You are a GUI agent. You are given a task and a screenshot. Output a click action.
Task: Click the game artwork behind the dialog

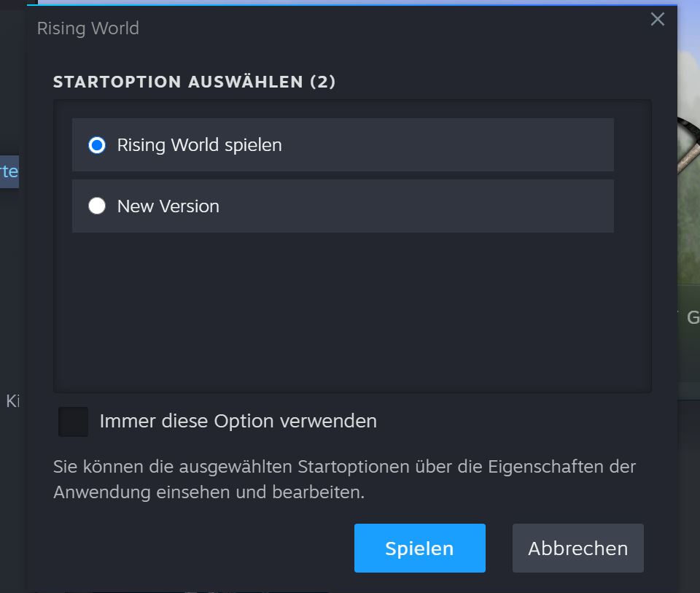(x=688, y=219)
